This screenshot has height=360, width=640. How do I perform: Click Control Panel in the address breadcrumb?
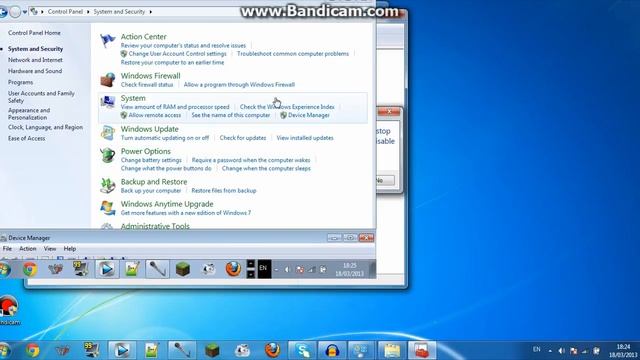65,12
